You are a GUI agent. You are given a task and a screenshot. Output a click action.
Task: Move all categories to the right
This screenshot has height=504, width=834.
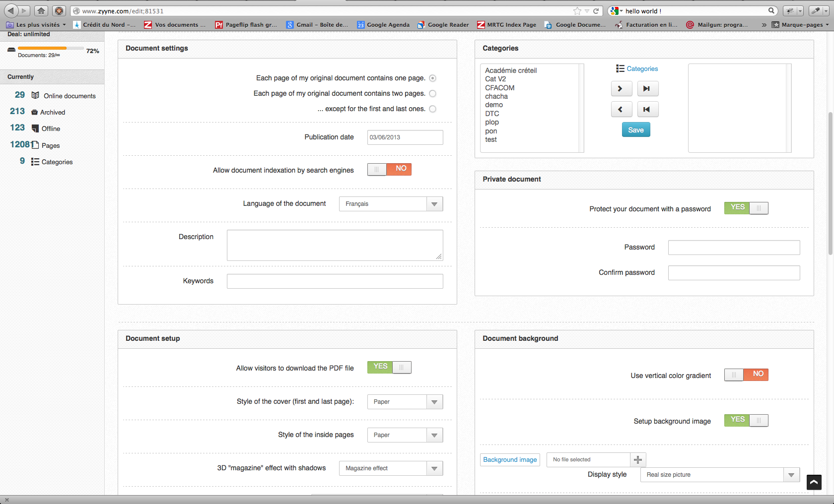click(648, 89)
